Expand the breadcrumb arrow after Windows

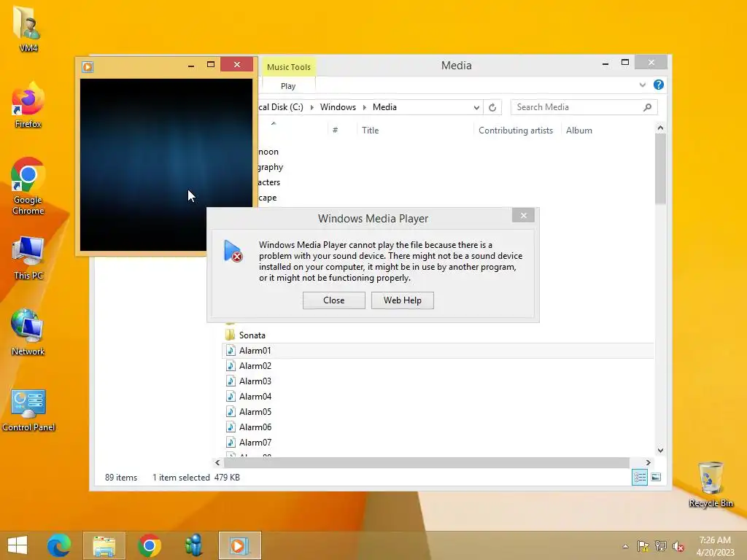(365, 108)
